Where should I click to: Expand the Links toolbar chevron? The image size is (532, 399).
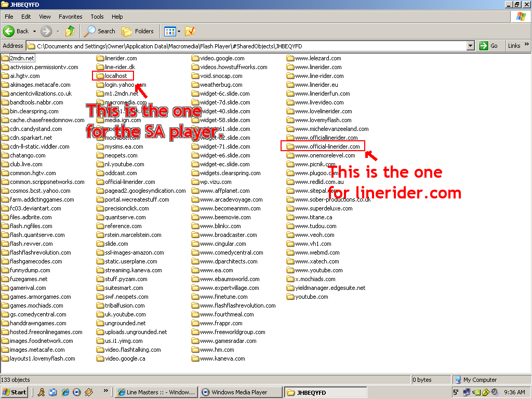pos(527,44)
